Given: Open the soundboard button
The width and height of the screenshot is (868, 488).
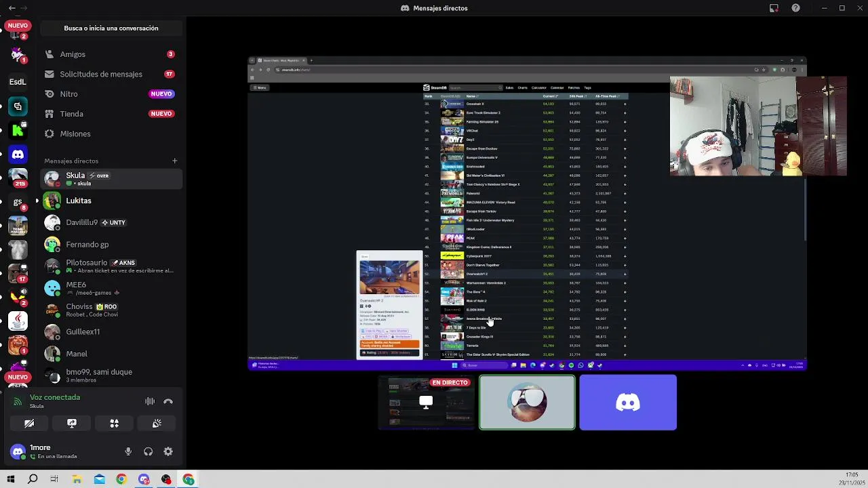Looking at the screenshot, I should tap(157, 424).
